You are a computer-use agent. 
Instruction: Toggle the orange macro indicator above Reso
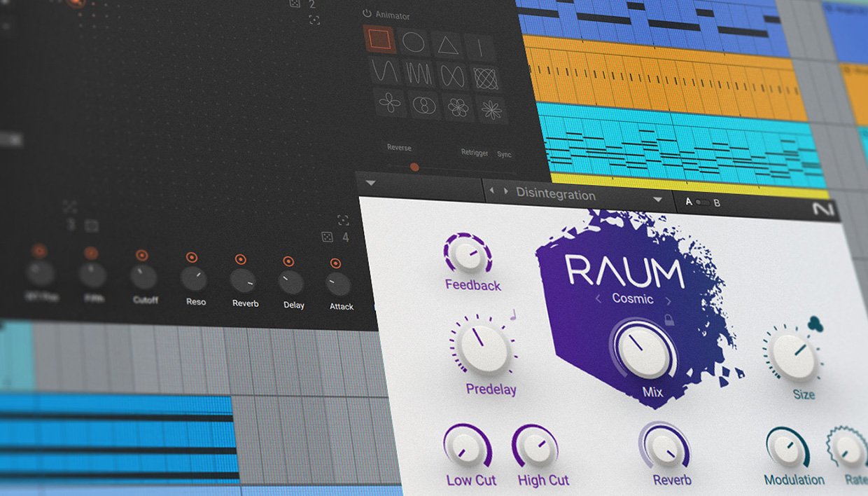(192, 258)
